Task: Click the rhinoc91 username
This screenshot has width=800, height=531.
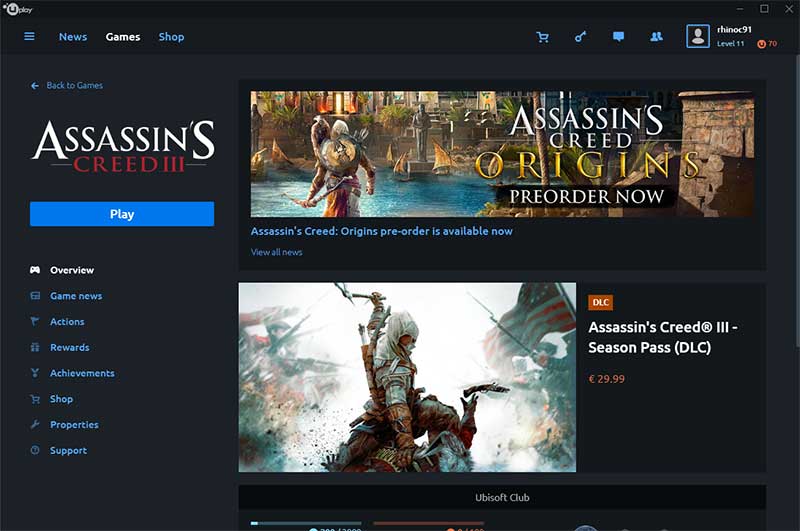Action: coord(734,30)
